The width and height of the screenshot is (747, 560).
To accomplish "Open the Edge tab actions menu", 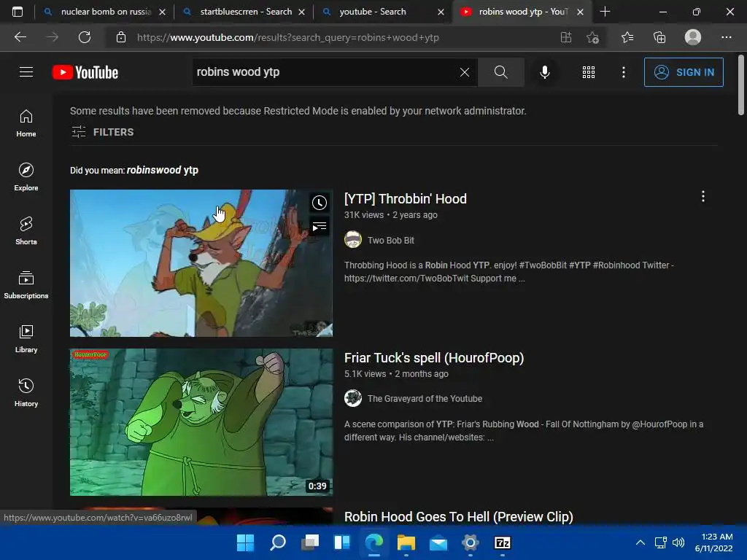I will tap(18, 12).
